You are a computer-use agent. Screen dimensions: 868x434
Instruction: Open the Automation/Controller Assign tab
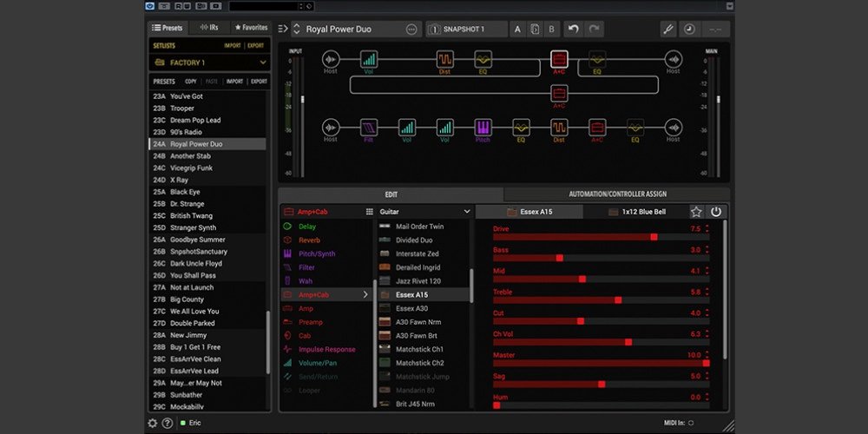617,194
